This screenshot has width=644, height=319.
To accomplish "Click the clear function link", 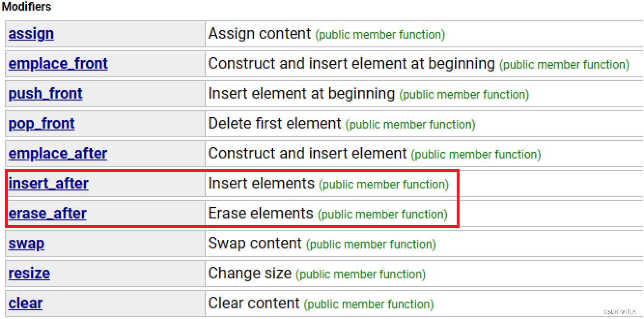I will [25, 304].
